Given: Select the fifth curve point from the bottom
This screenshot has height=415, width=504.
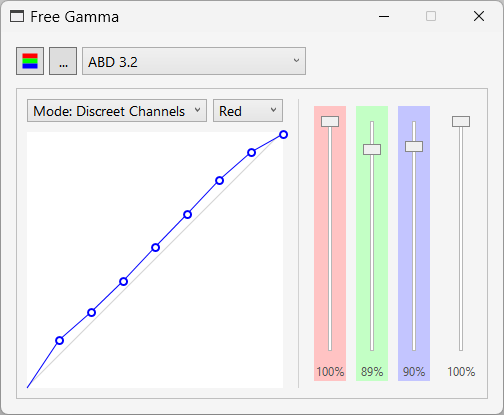Looking at the screenshot, I should tap(188, 215).
